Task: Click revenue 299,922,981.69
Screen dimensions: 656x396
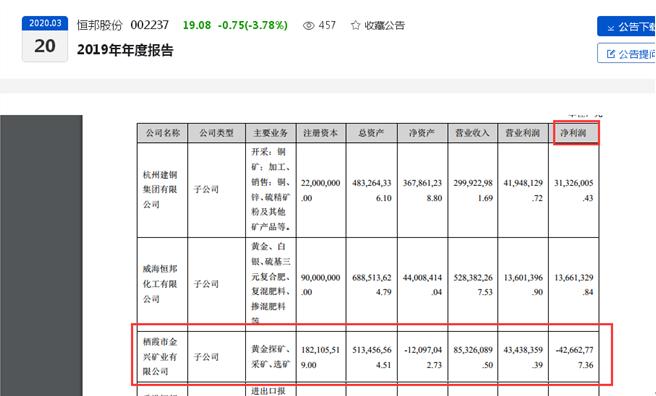Action: tap(473, 190)
